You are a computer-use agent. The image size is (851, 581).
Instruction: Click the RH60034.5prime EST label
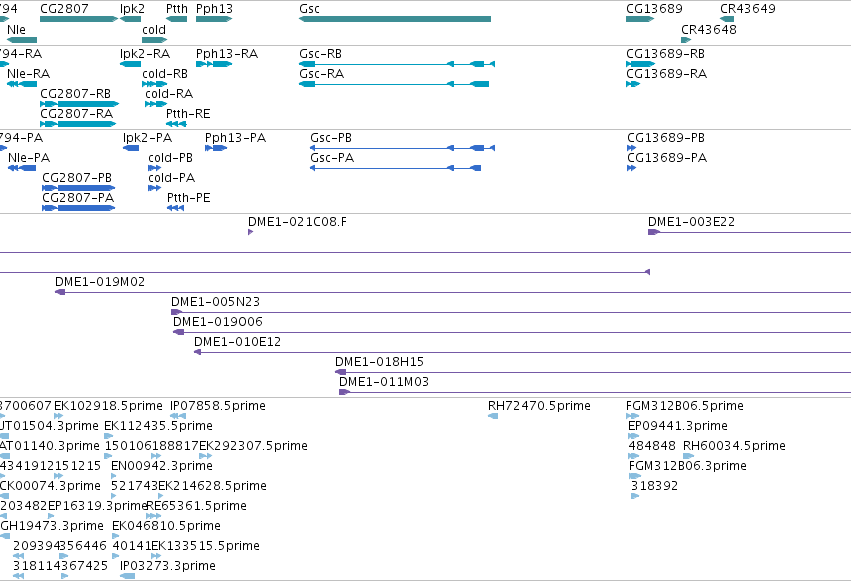click(734, 446)
